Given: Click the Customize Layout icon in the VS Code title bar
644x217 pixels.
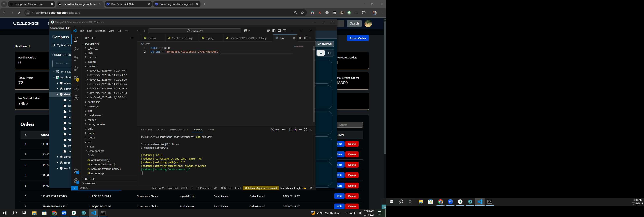Looking at the screenshot, I should pyautogui.click(x=268, y=31).
